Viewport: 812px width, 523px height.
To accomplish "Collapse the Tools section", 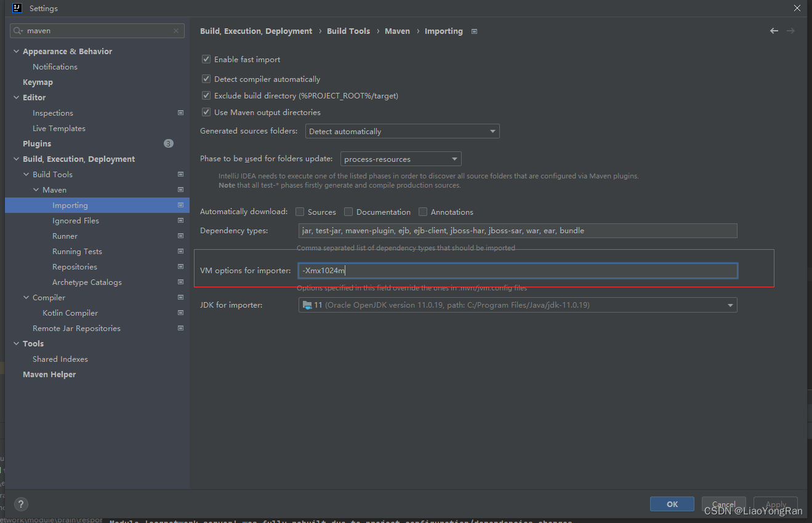I will click(17, 344).
